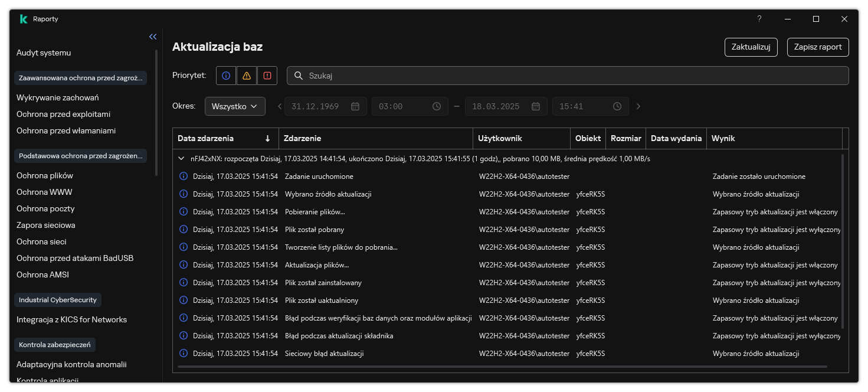Open calendar picker for end date
This screenshot has height=392, width=868.
(x=536, y=106)
